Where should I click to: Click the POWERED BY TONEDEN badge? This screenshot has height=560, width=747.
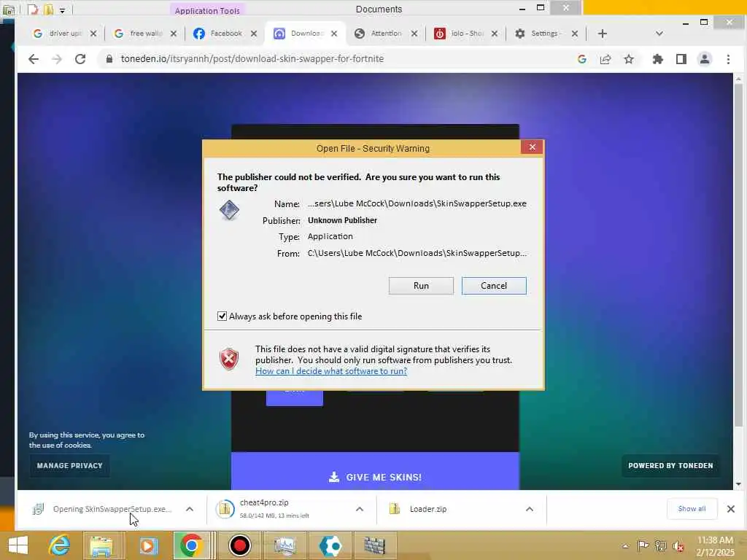pyautogui.click(x=670, y=466)
